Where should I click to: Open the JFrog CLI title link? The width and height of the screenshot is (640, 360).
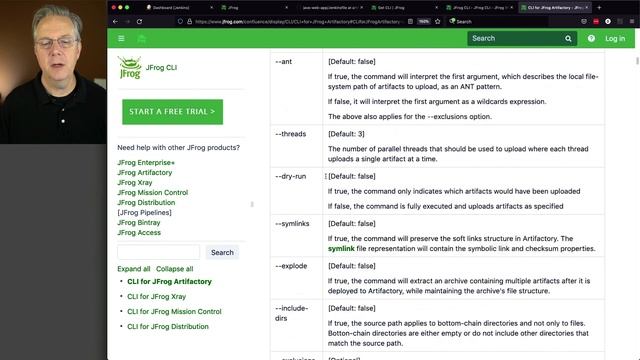click(x=161, y=68)
